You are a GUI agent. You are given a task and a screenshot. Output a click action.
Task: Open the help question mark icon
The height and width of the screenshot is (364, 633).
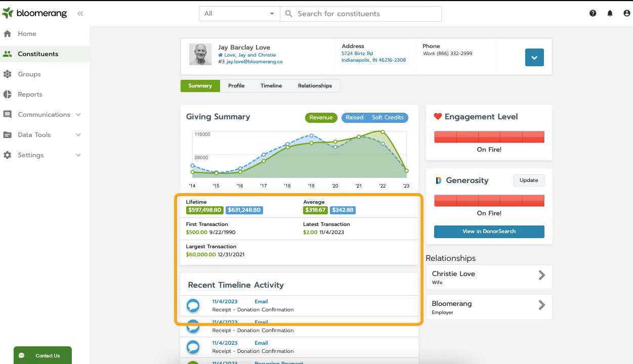click(593, 14)
